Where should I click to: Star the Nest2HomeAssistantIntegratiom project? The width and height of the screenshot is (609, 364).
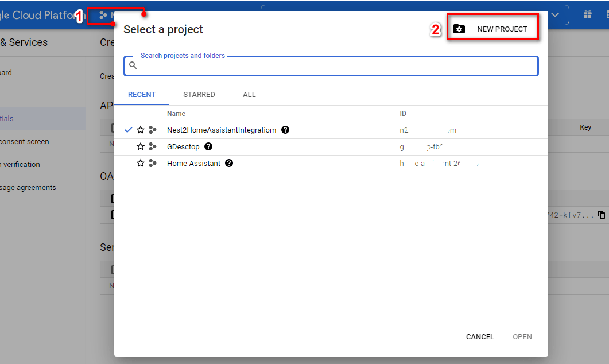(141, 130)
